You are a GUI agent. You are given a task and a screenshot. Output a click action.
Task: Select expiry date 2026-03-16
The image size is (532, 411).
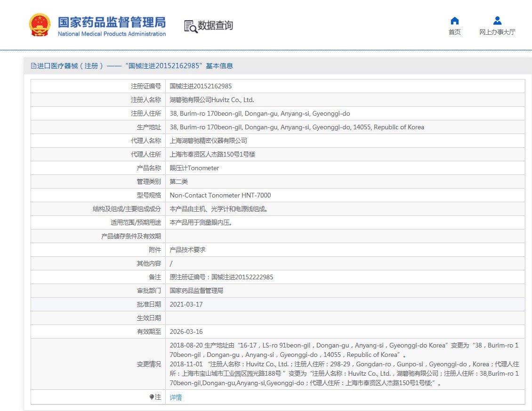(x=186, y=332)
